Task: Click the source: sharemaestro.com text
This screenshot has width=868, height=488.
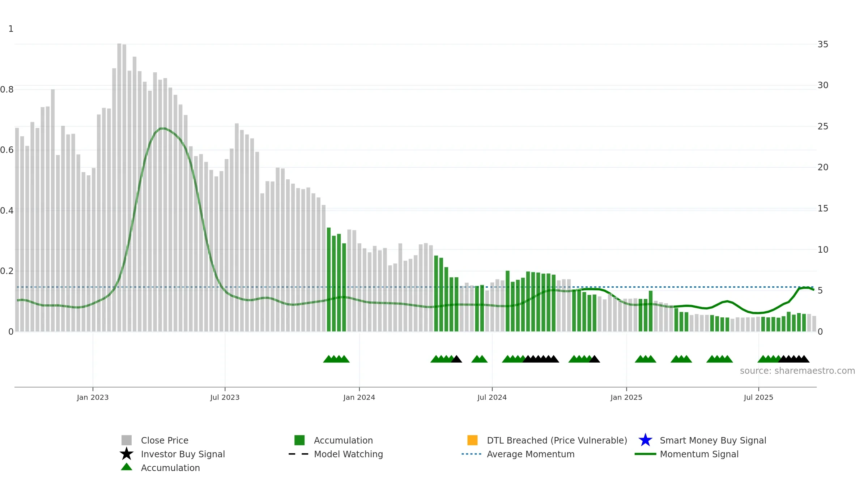Action: (x=797, y=371)
